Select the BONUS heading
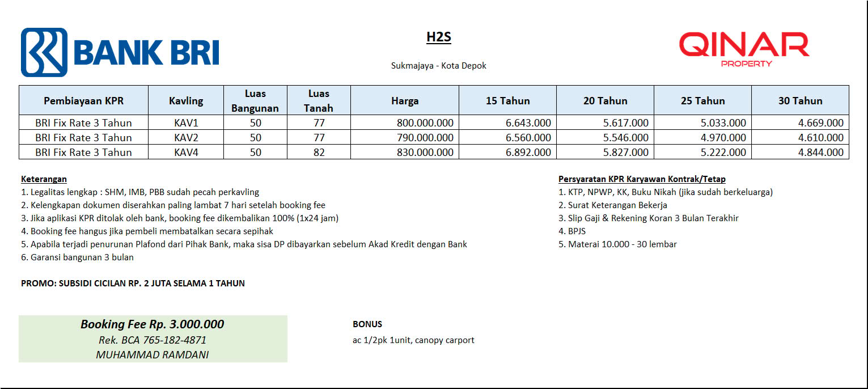The height and width of the screenshot is (389, 868). coord(367,324)
